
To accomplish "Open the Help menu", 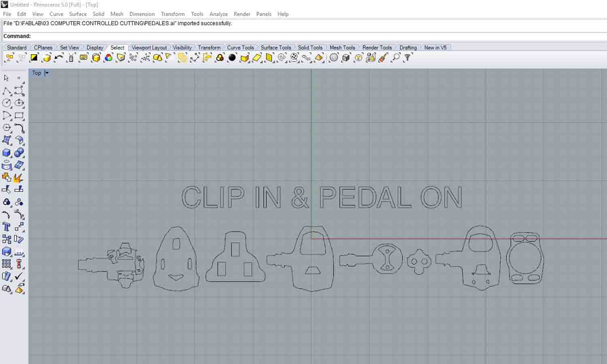I will pyautogui.click(x=283, y=14).
